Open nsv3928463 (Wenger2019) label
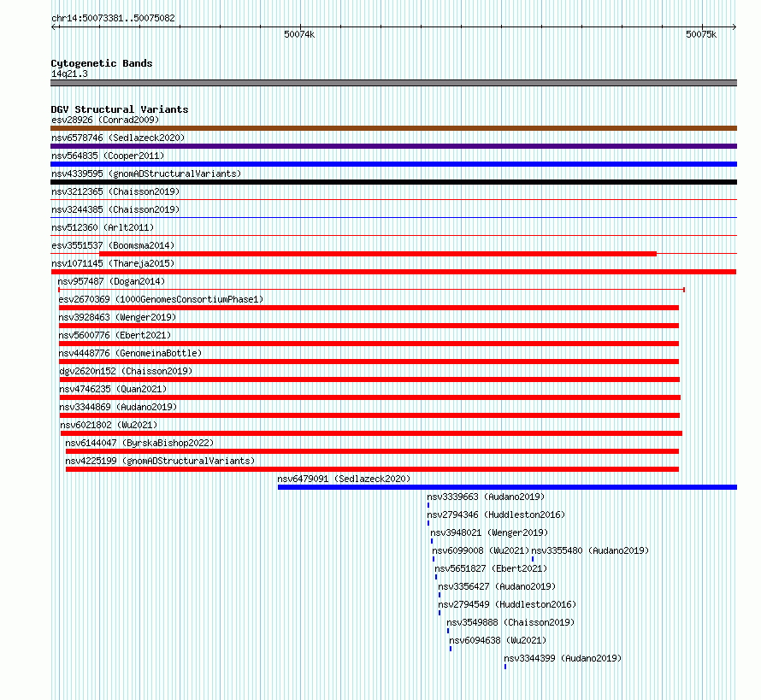Image resolution: width=761 pixels, height=700 pixels. [x=117, y=317]
